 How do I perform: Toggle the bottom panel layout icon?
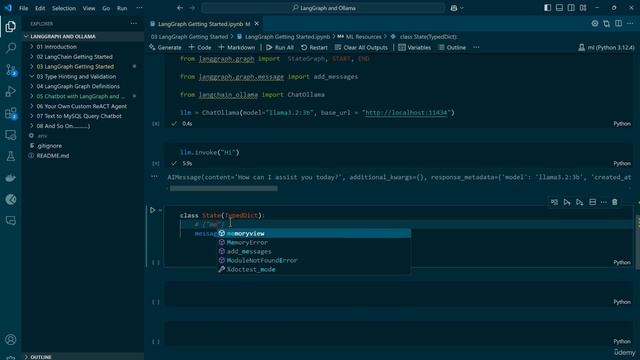(x=559, y=8)
